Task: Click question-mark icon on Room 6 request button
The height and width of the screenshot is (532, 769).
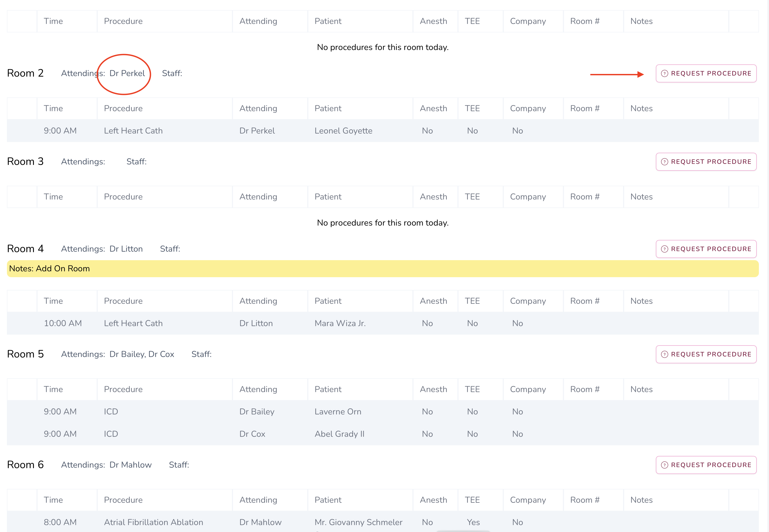Action: click(x=664, y=465)
